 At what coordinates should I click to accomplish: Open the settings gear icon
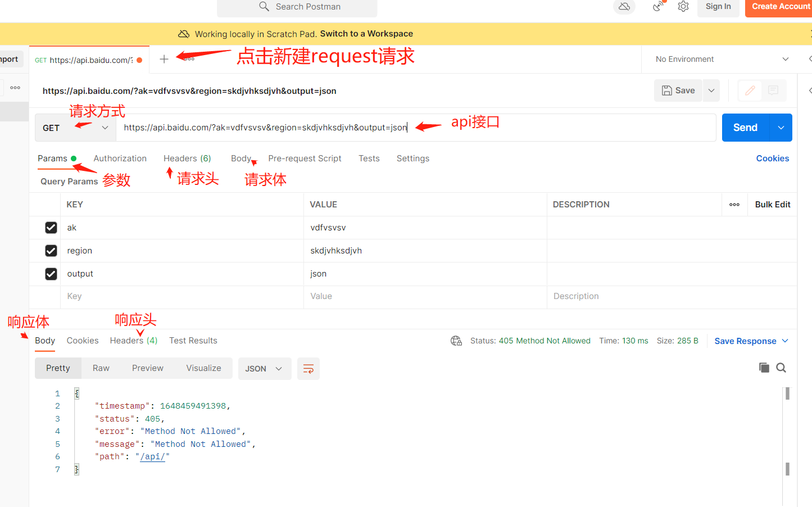click(x=683, y=6)
